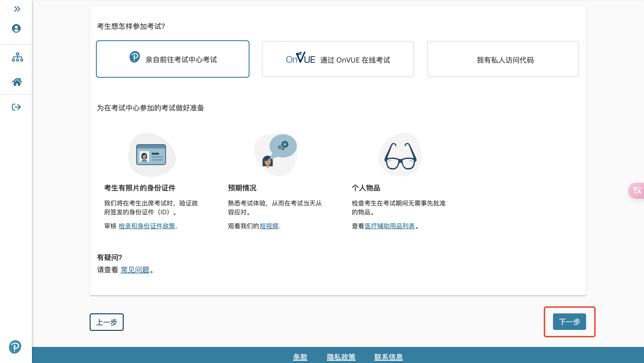Viewport: 644px width, 363px height.
Task: Open 隐私政策 link in footer
Action: coord(341,357)
